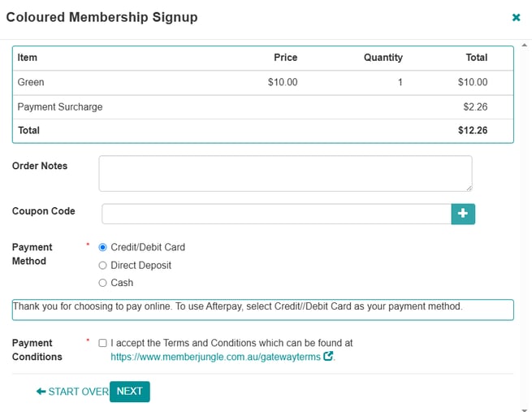The image size is (532, 412).
Task: Click scrollbar down arrow at bottom
Action: click(x=524, y=410)
